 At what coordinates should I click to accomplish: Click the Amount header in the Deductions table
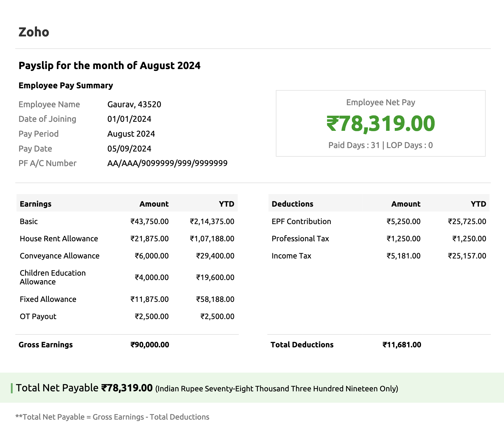point(406,204)
